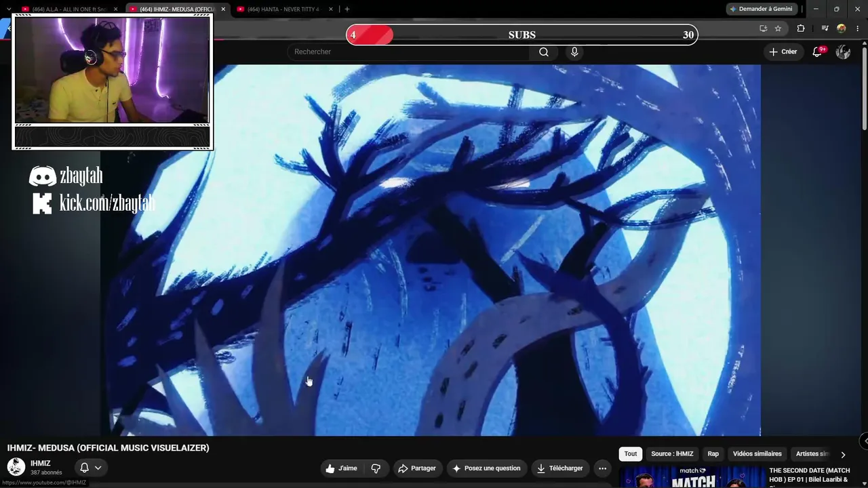Select the Rap filter chip
This screenshot has height=488, width=868.
point(713,454)
